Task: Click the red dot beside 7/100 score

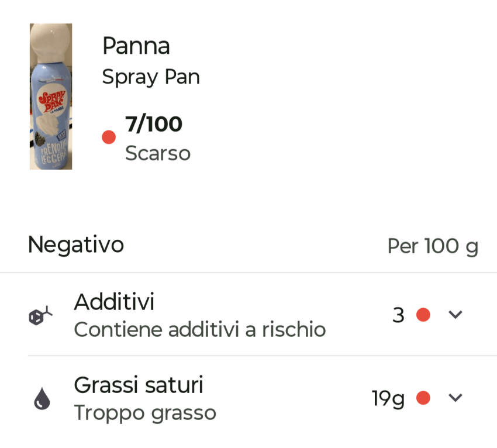Action: coord(109,137)
